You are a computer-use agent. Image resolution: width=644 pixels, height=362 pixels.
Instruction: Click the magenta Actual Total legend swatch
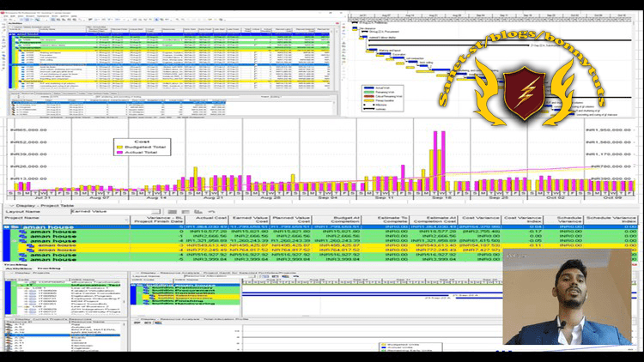pos(120,153)
